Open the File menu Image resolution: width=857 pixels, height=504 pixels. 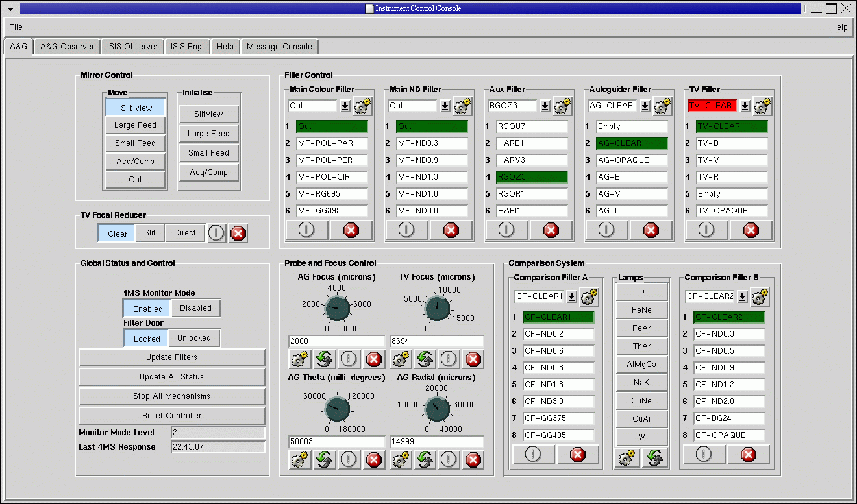click(16, 27)
